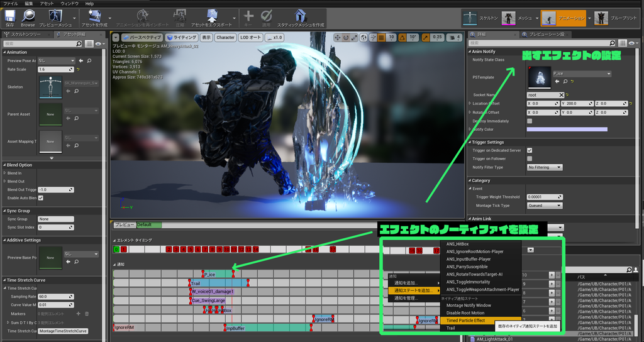Toggle scale snapping orange button
The width and height of the screenshot is (644, 342).
[426, 37]
